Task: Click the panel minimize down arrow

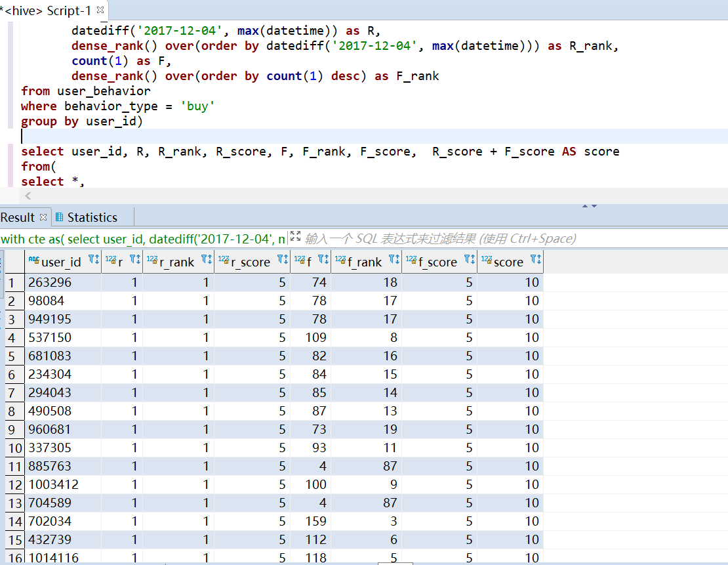Action: 594,206
